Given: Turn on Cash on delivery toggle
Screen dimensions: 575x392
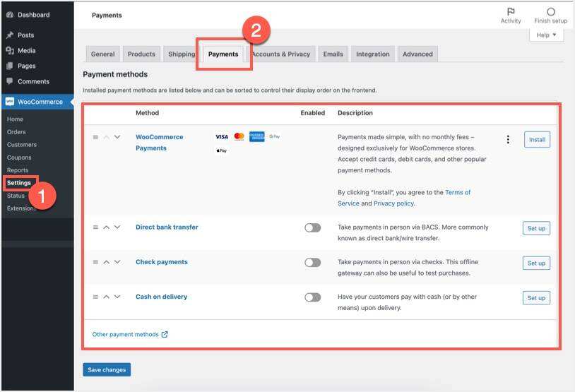Looking at the screenshot, I should pyautogui.click(x=312, y=297).
